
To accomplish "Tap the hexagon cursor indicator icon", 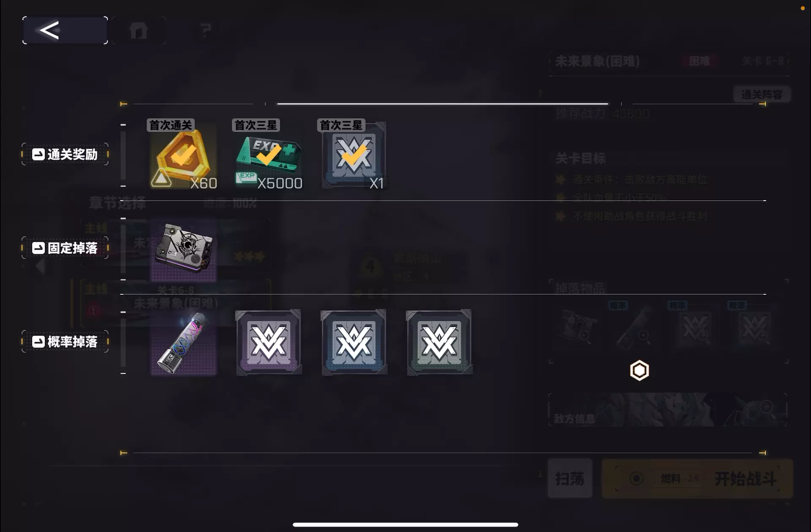I will 640,371.
